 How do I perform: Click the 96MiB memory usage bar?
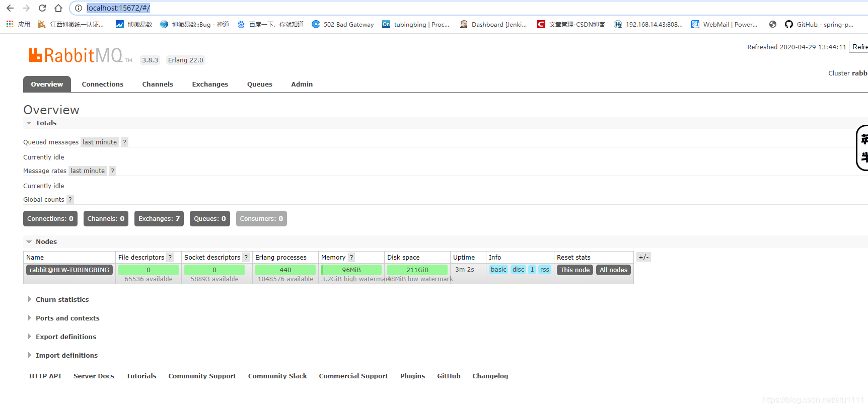pos(351,270)
